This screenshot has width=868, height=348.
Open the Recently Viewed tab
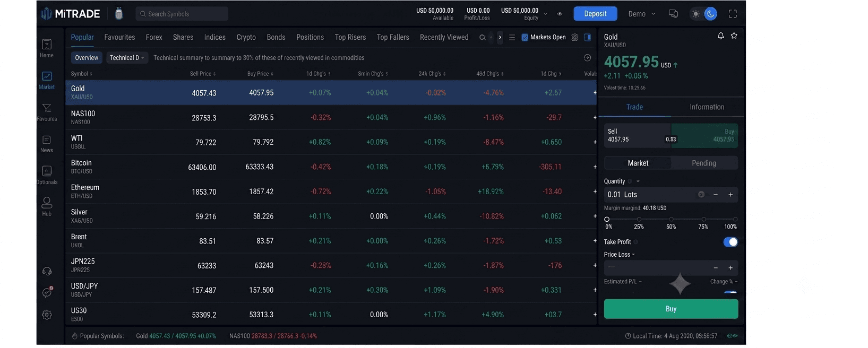[444, 37]
